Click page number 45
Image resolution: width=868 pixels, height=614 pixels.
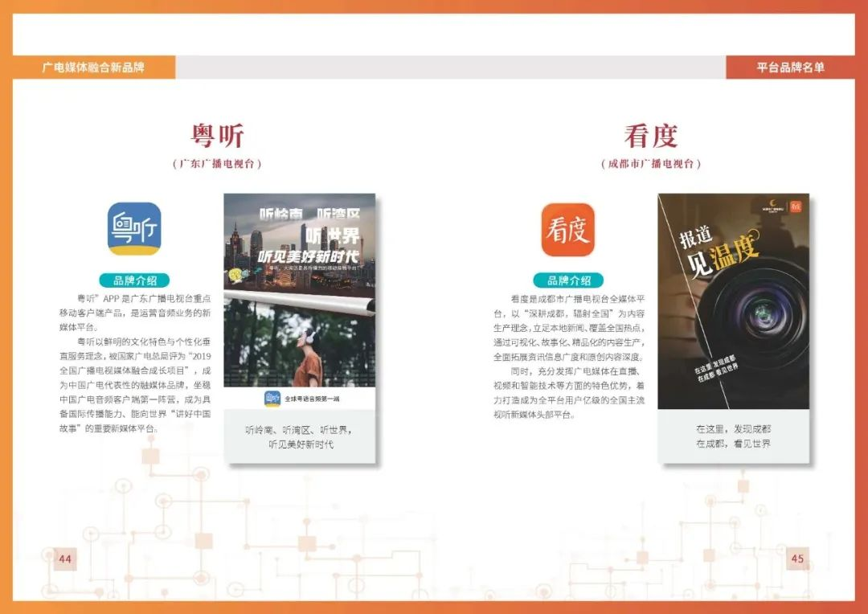pyautogui.click(x=798, y=559)
